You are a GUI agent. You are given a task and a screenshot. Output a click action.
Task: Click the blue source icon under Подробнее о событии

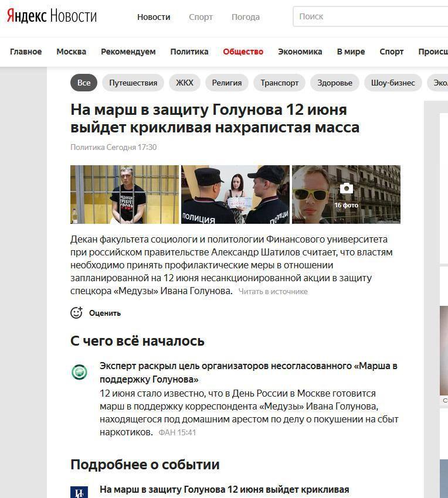80,492
